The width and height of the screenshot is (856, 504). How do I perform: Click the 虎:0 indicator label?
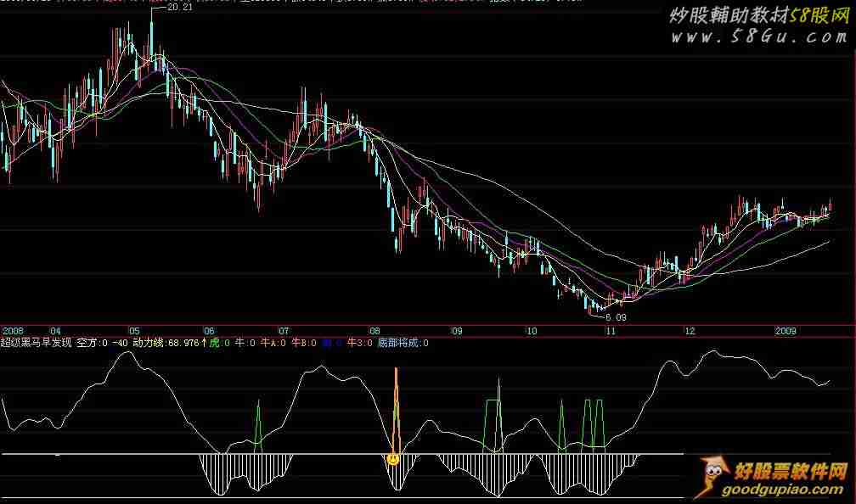tap(219, 343)
